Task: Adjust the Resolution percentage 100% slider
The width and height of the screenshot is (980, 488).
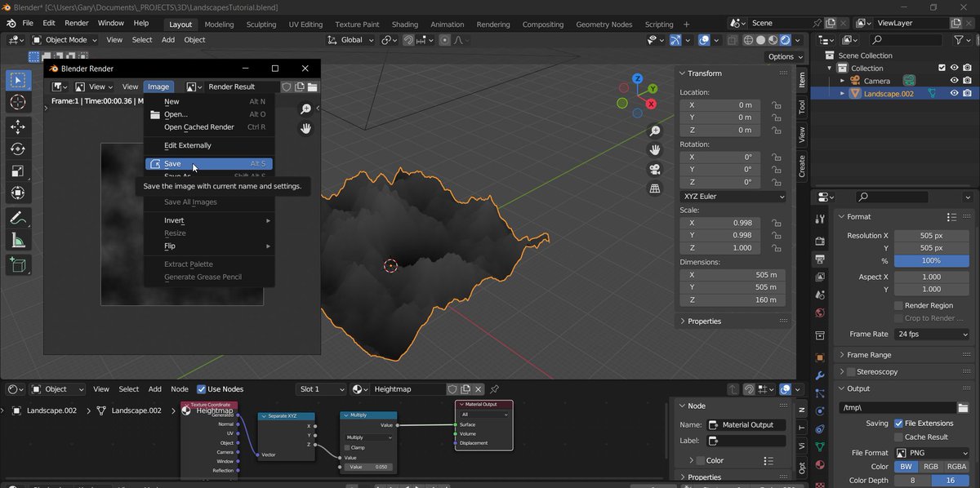Action: click(932, 260)
